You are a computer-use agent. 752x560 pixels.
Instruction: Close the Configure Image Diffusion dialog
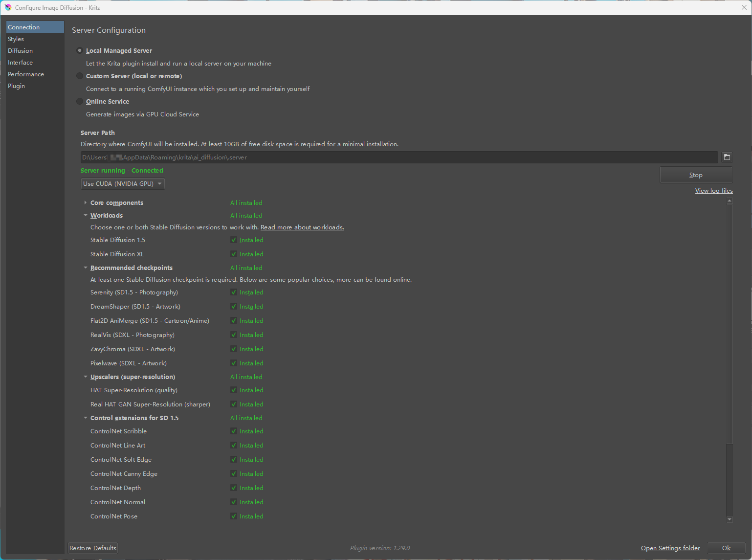(x=744, y=7)
